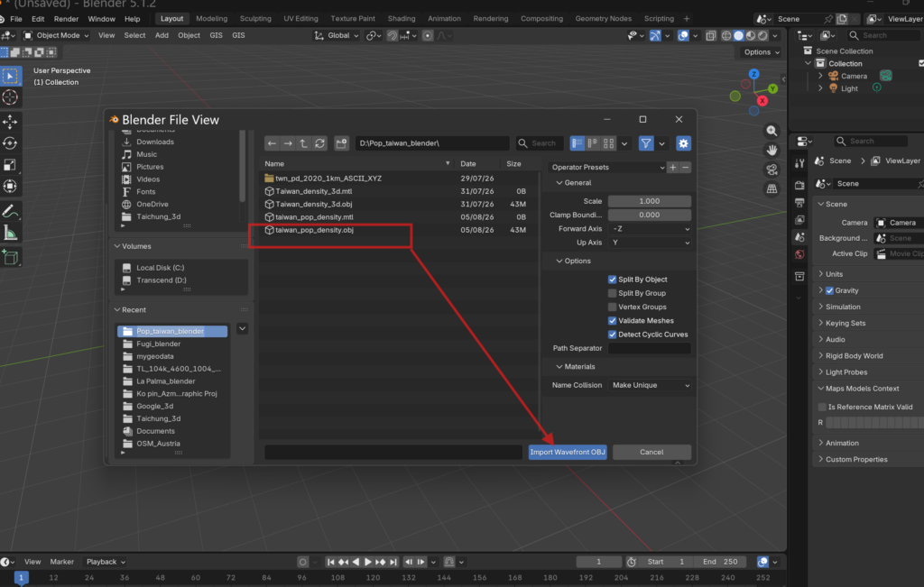Jump to timeline end frame
Screen dimensions: 924x587
[393, 562]
